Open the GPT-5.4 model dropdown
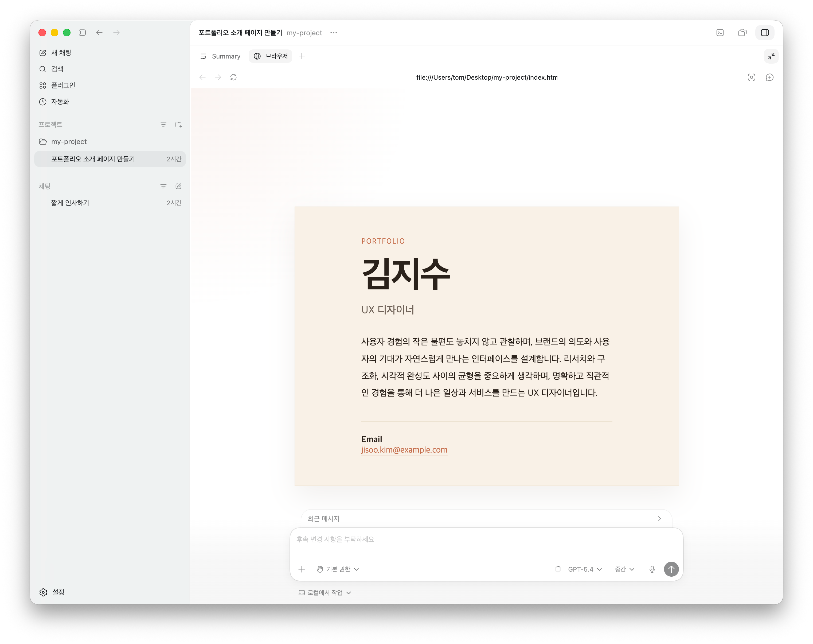This screenshot has height=644, width=813. click(585, 569)
